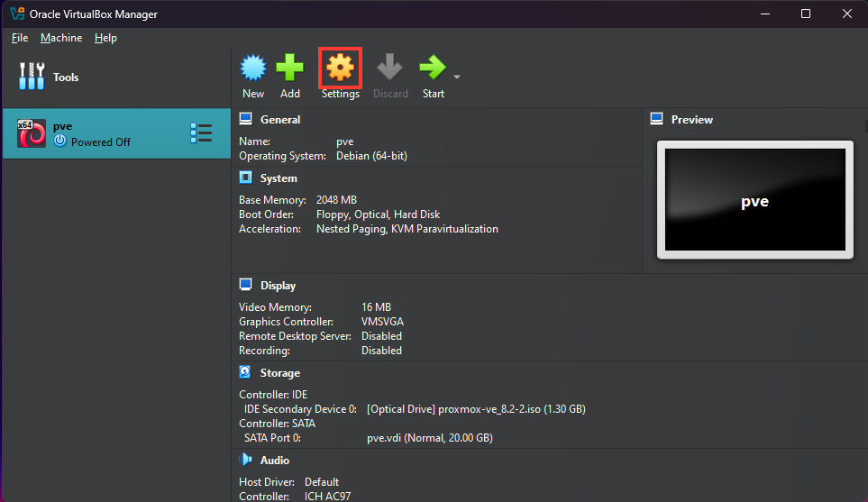The width and height of the screenshot is (868, 502).
Task: Click the Storage disk icon
Action: 245,372
